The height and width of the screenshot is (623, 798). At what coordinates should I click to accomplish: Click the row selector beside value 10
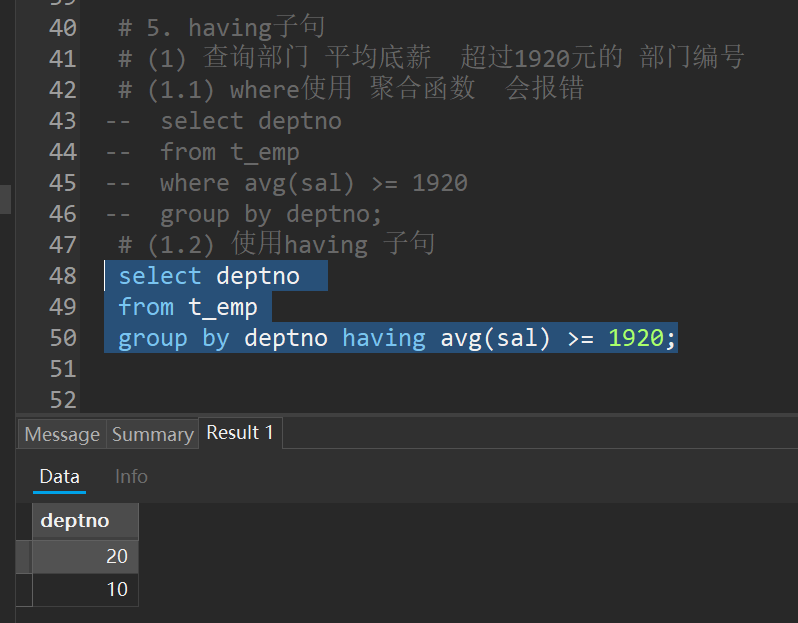click(24, 589)
